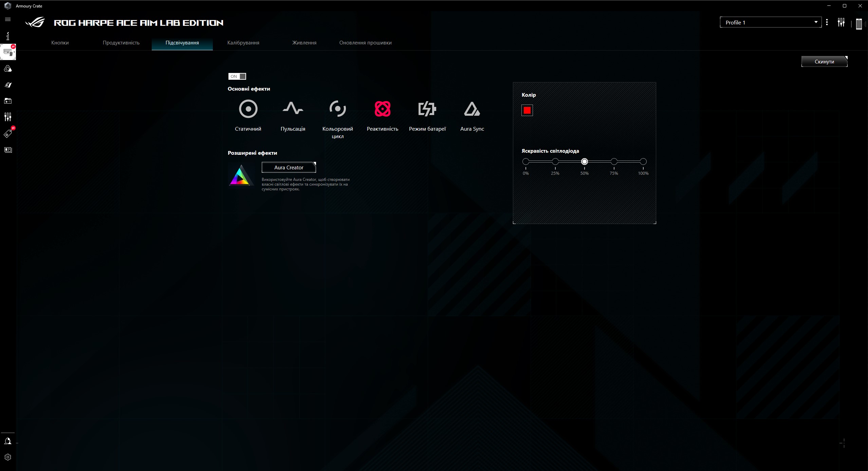
Task: Launch the Aura Creator button
Action: (x=289, y=167)
